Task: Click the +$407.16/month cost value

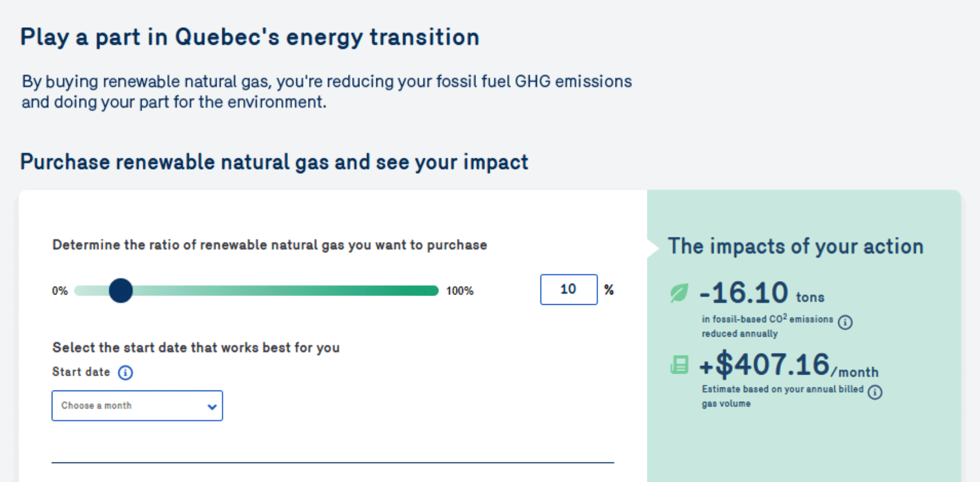Action: (789, 365)
